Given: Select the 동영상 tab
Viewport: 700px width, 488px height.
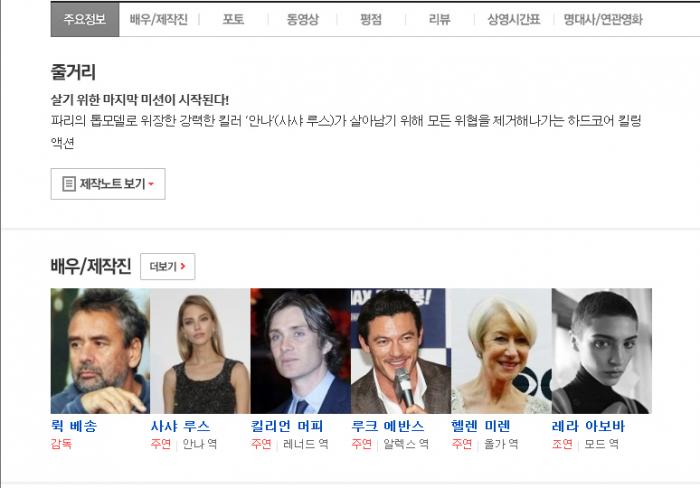Looking at the screenshot, I should pyautogui.click(x=302, y=19).
